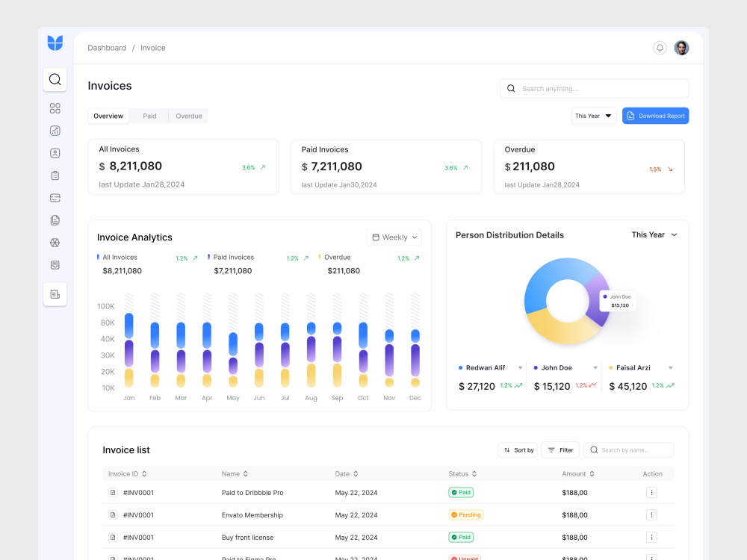Focus the Search anything field
This screenshot has width=747, height=560.
coord(595,89)
